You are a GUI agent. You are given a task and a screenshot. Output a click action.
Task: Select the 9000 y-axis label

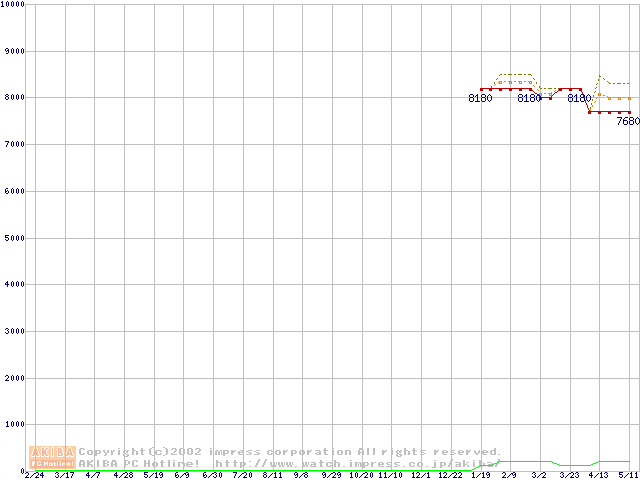click(14, 51)
